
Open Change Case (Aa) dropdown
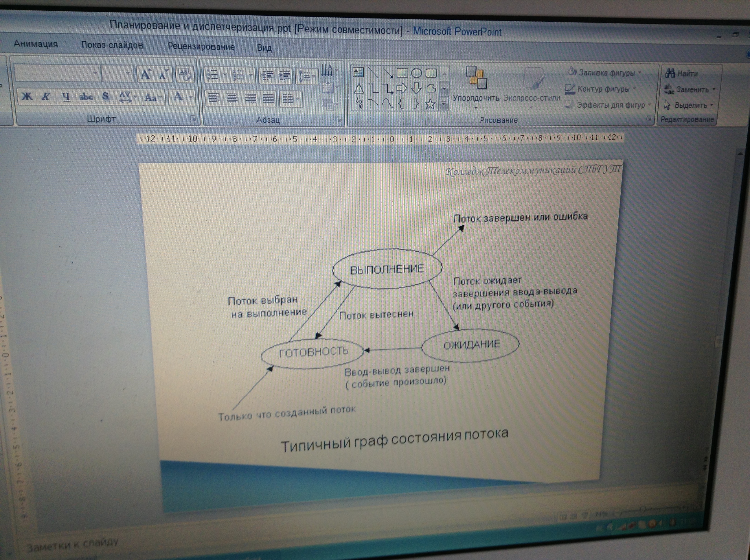[x=153, y=98]
